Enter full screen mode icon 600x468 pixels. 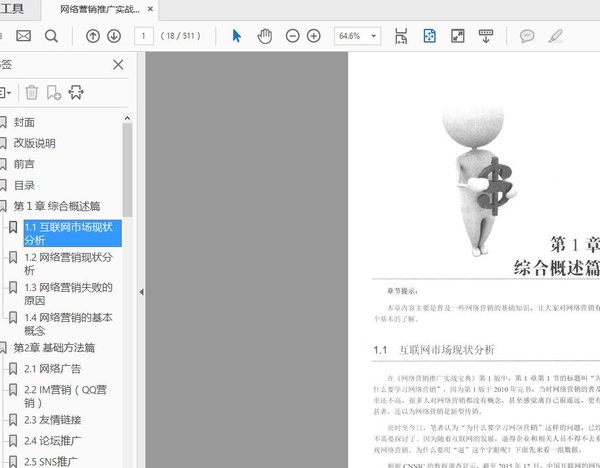click(457, 36)
